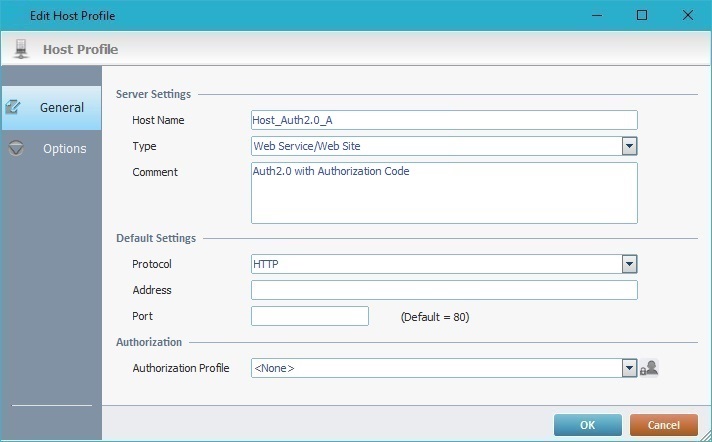This screenshot has width=712, height=442.
Task: Expand the Authorization Profile dropdown
Action: click(630, 368)
